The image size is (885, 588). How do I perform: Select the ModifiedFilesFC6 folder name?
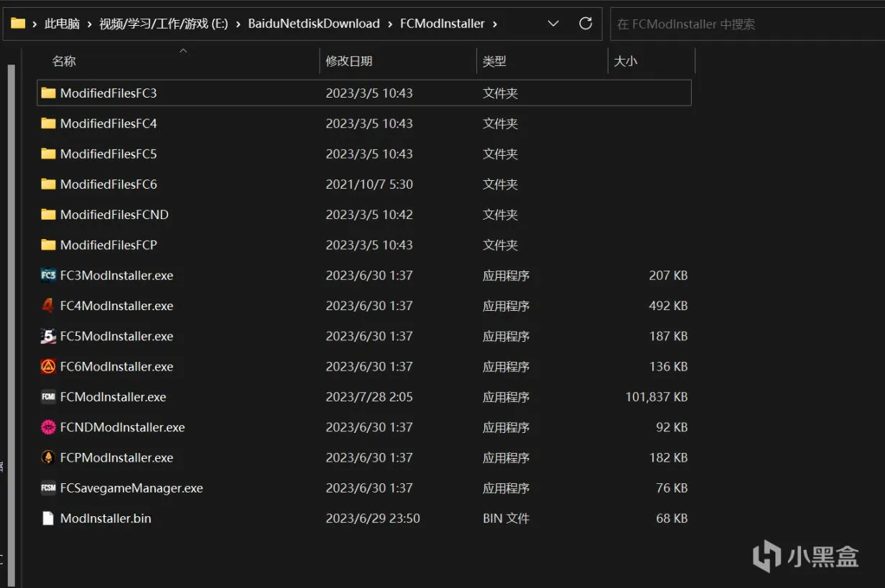point(108,184)
